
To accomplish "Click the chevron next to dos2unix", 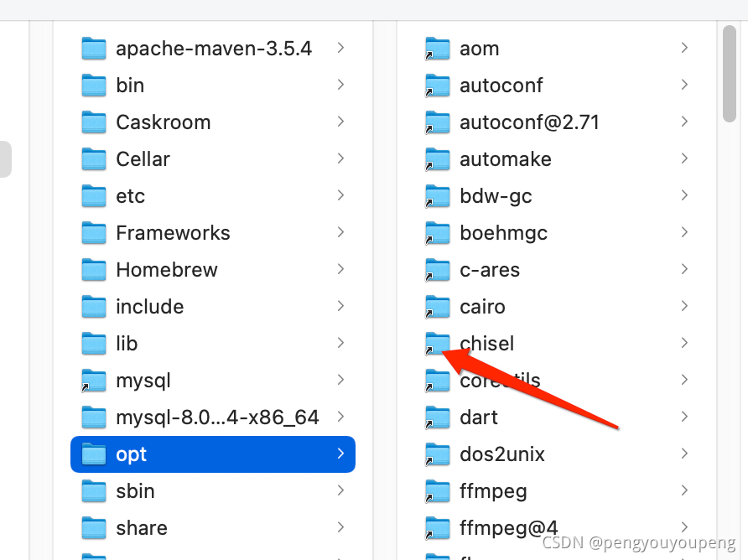I will [684, 454].
